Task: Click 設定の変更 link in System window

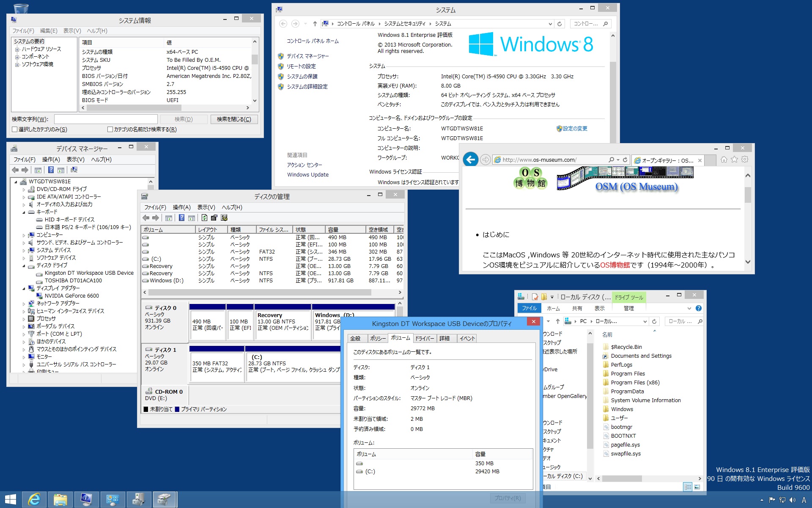Action: point(575,128)
